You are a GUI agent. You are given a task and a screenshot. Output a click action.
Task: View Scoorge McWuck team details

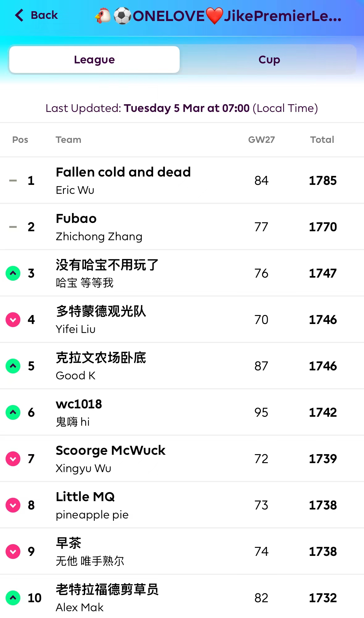point(111,450)
